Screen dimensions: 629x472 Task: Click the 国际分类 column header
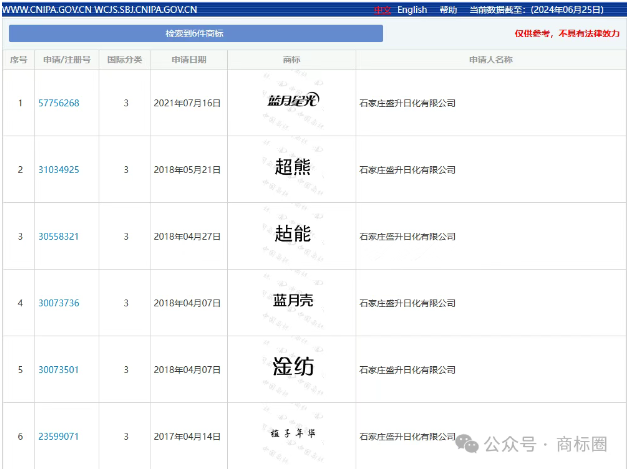[126, 60]
